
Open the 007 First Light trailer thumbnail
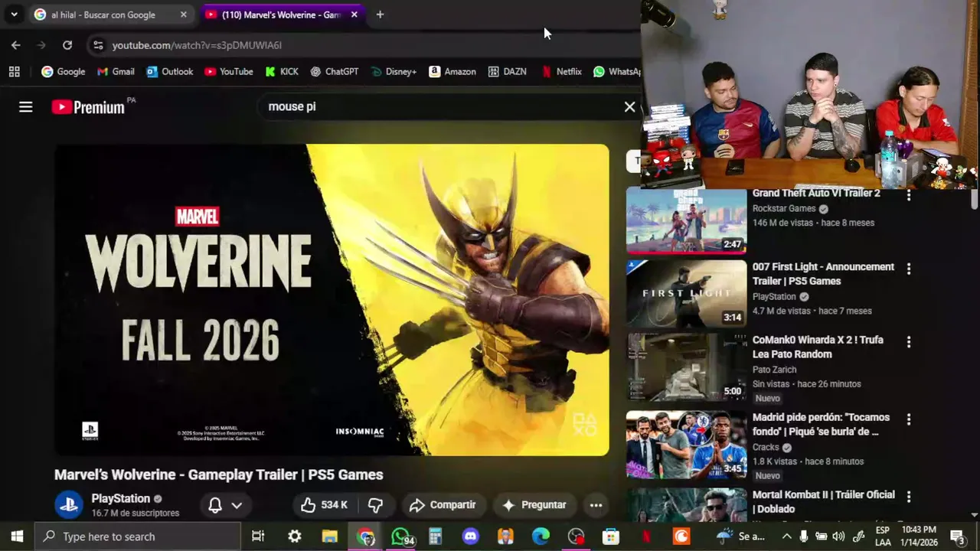pyautogui.click(x=686, y=294)
